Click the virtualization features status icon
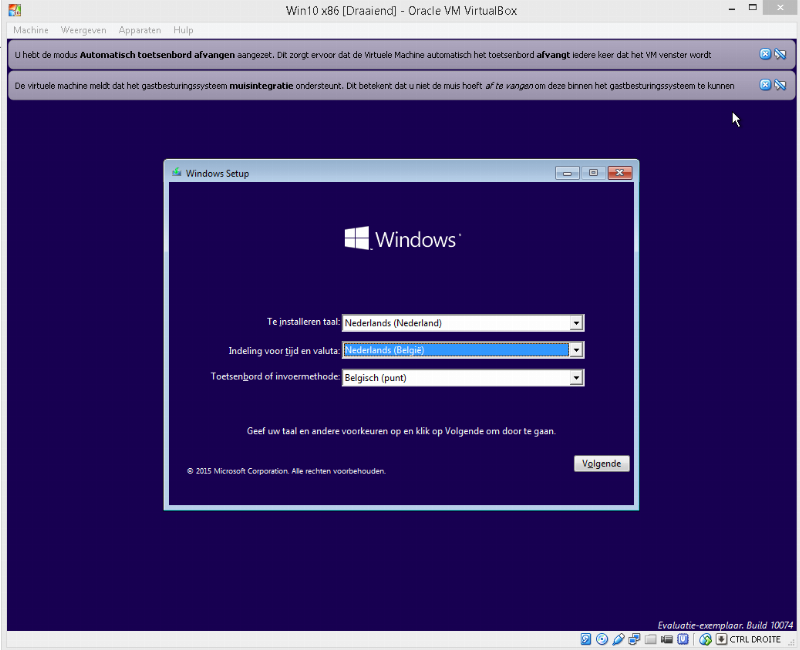 (x=683, y=639)
